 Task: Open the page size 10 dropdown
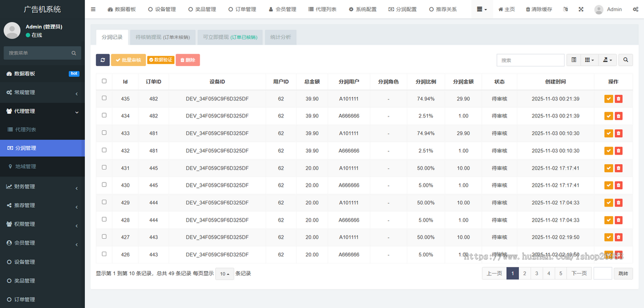click(225, 274)
